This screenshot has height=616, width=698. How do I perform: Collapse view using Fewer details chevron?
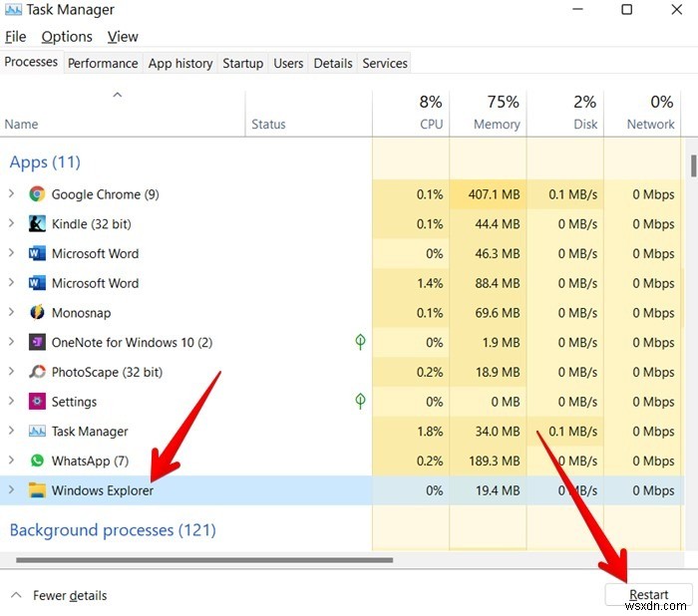[x=16, y=595]
